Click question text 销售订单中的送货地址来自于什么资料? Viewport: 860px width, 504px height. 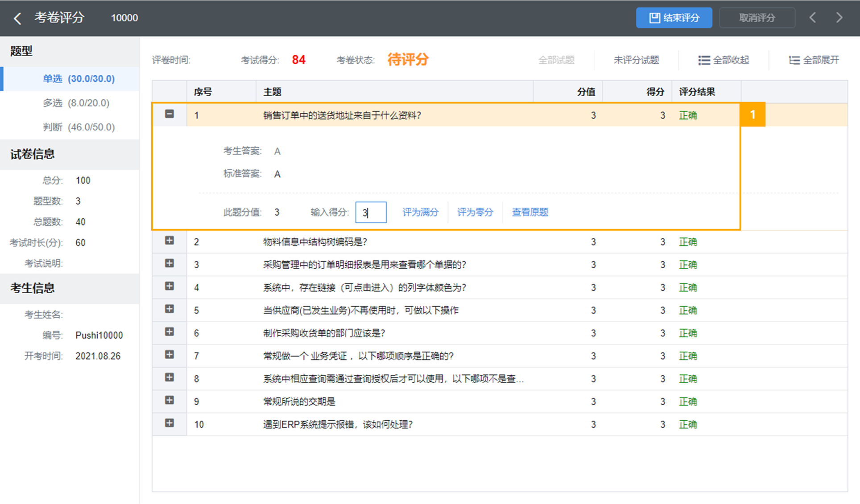tap(342, 115)
